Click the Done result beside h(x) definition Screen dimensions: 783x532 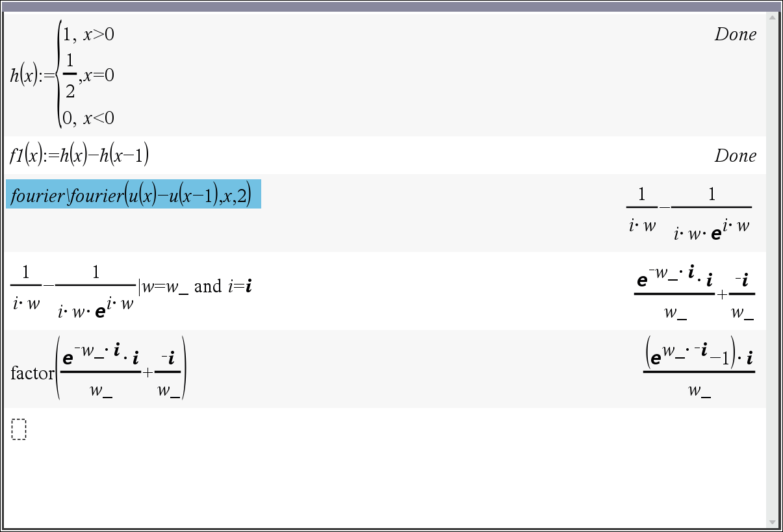[x=736, y=34]
